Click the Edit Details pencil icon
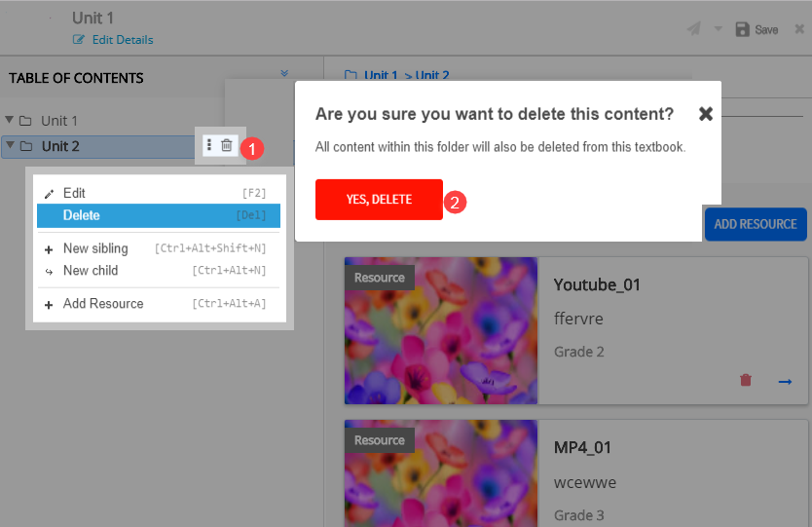 (80, 40)
